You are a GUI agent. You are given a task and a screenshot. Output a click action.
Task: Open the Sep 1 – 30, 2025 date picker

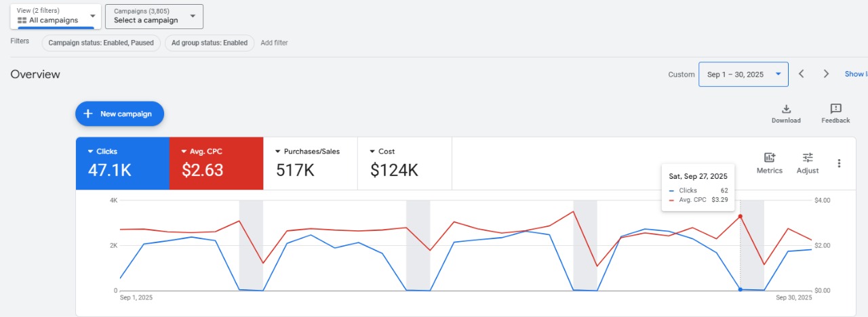pyautogui.click(x=743, y=75)
